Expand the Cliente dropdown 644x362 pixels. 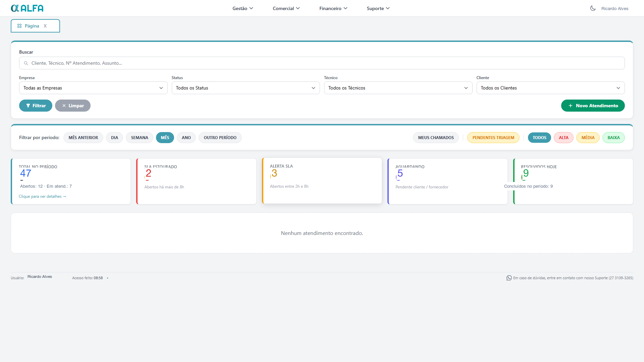coord(550,88)
